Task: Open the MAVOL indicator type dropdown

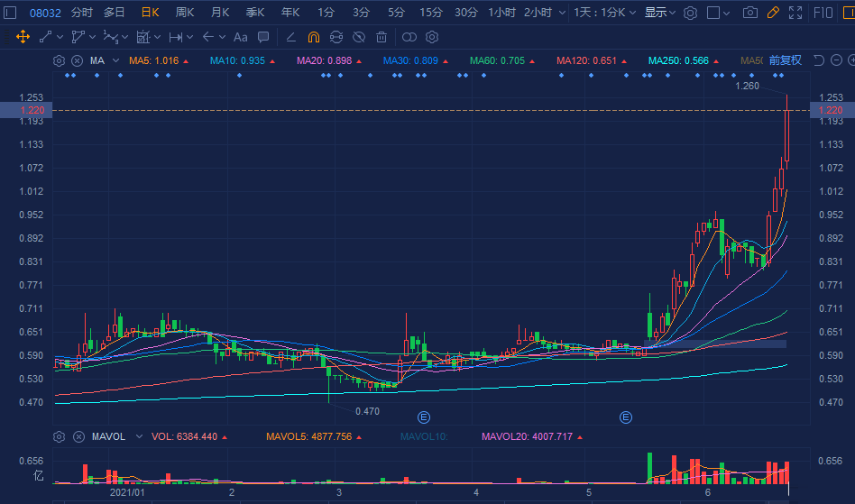Action: 139,436
